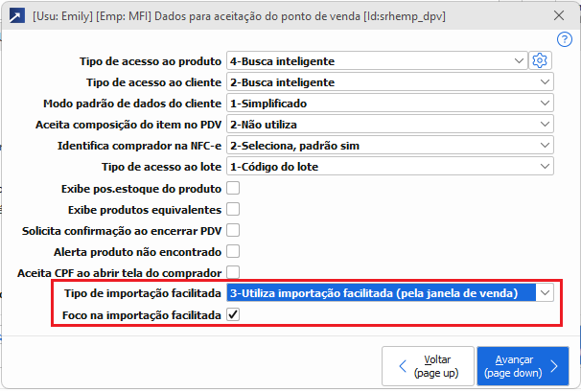581x392 pixels.
Task: Expand Modo padrão de dados do cliente
Action: pos(544,104)
